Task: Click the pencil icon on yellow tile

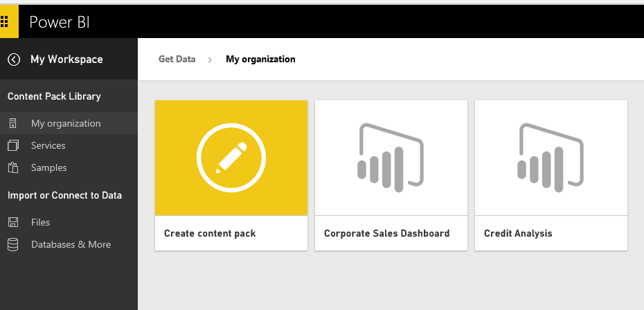Action: pos(231,158)
